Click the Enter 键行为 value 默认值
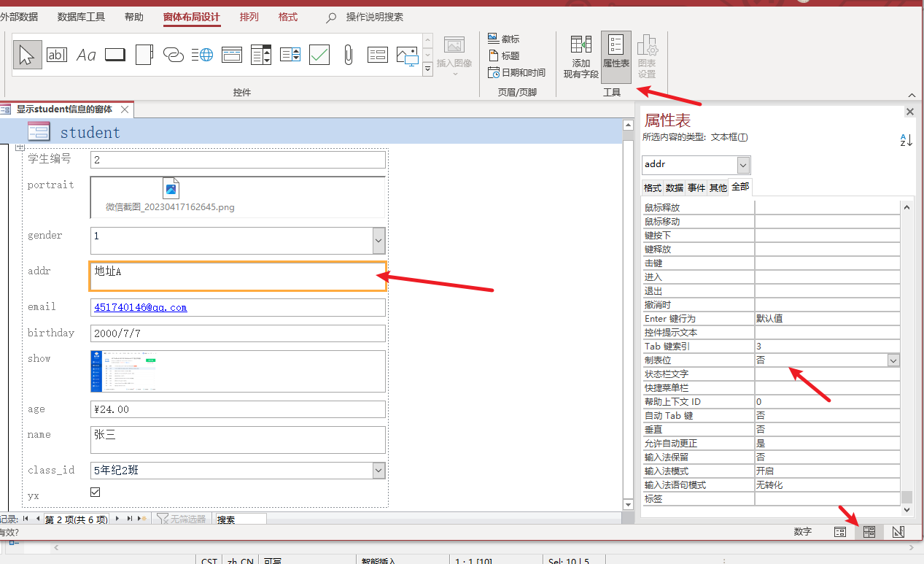This screenshot has height=564, width=924. (827, 319)
